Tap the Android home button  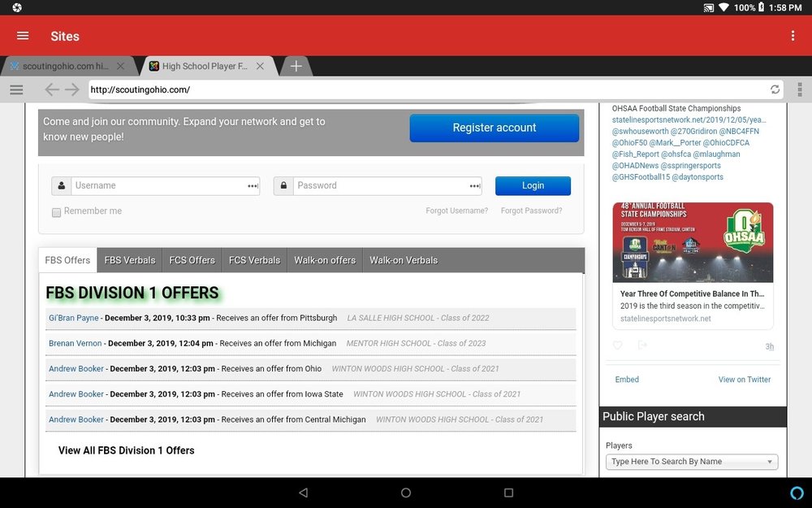point(405,493)
